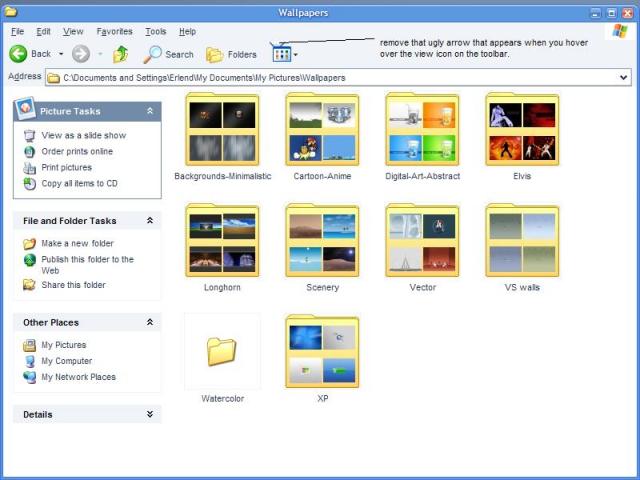
Task: Click the My Pictures icon
Action: 29,345
